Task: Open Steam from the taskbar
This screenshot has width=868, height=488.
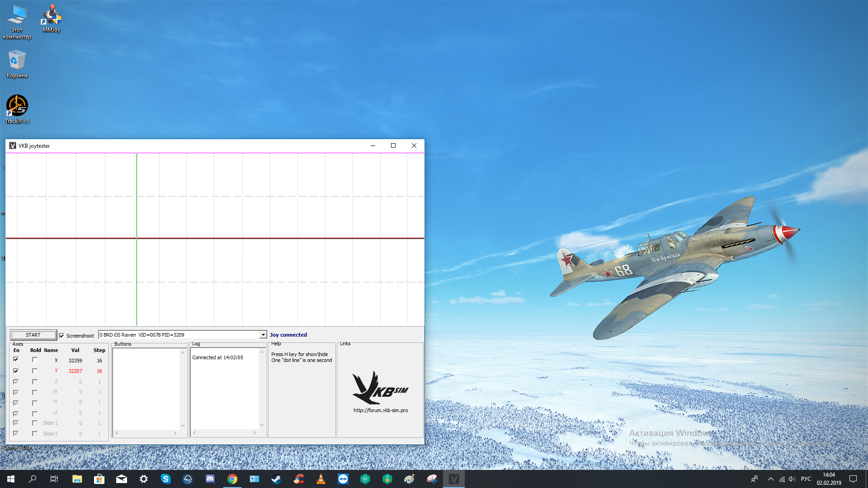Action: [x=276, y=479]
